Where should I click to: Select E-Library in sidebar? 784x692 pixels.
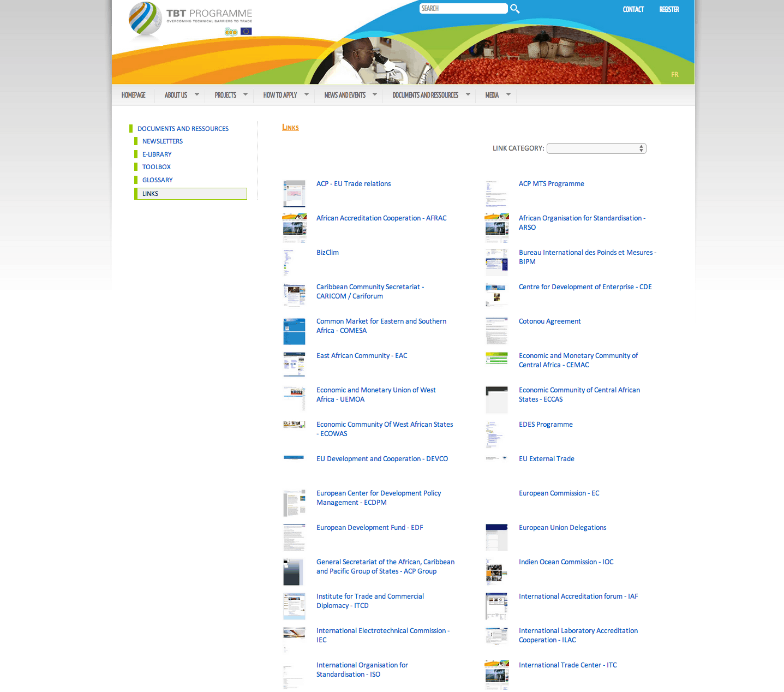click(157, 154)
